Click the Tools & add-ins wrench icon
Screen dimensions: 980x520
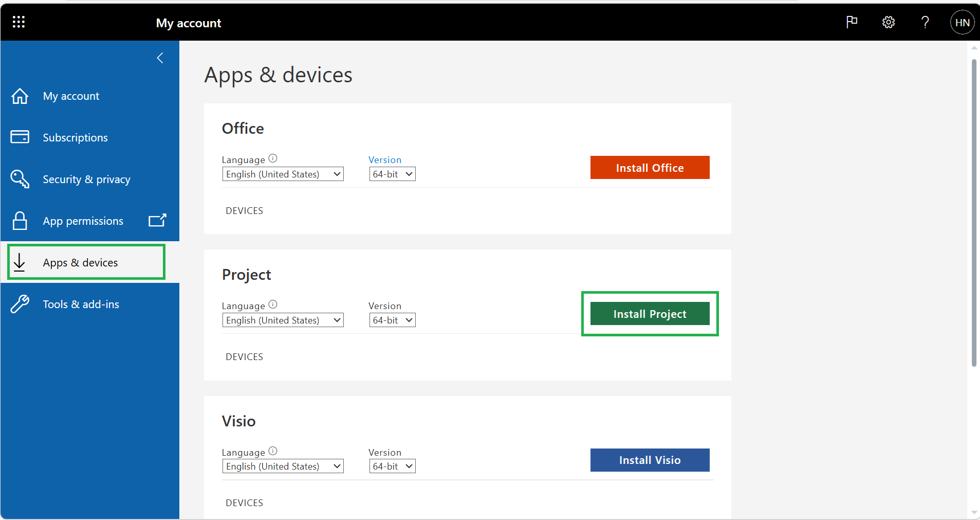tap(20, 304)
